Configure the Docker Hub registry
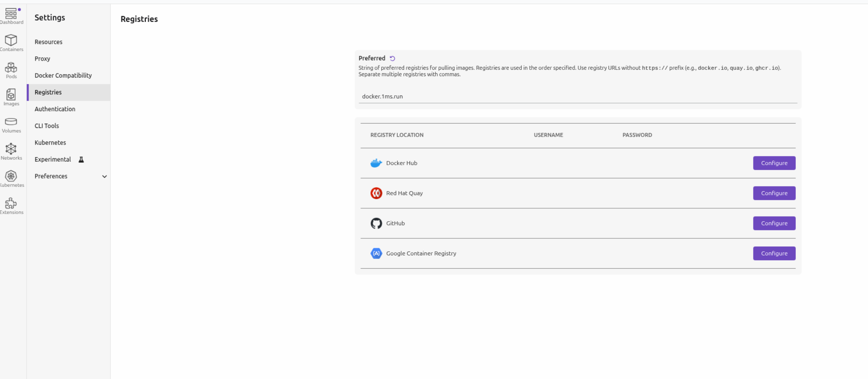 coord(774,163)
